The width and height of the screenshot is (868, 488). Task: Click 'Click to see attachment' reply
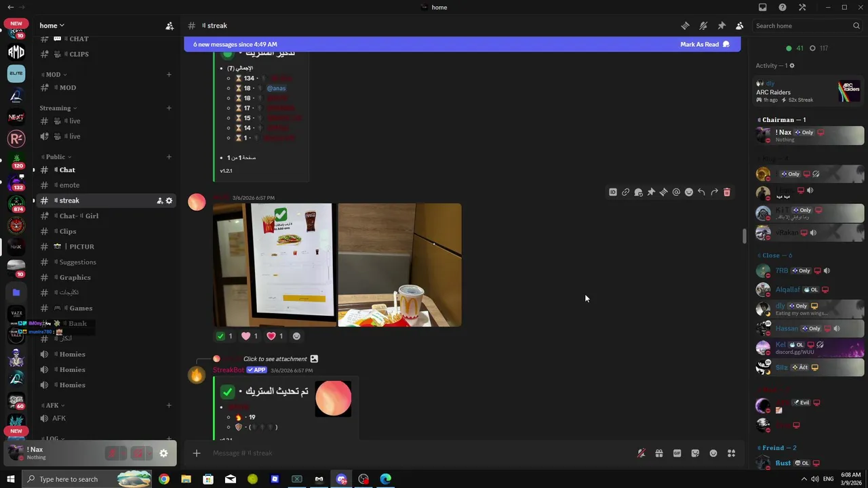click(275, 359)
